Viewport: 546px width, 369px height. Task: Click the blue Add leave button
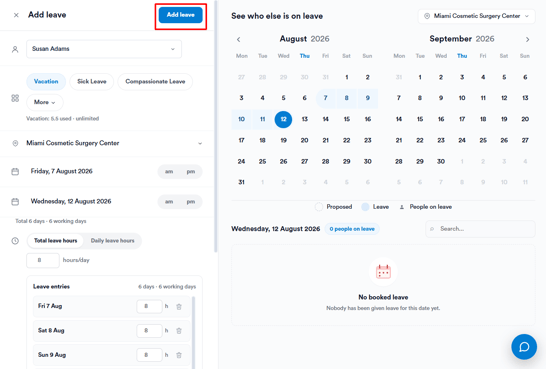180,15
